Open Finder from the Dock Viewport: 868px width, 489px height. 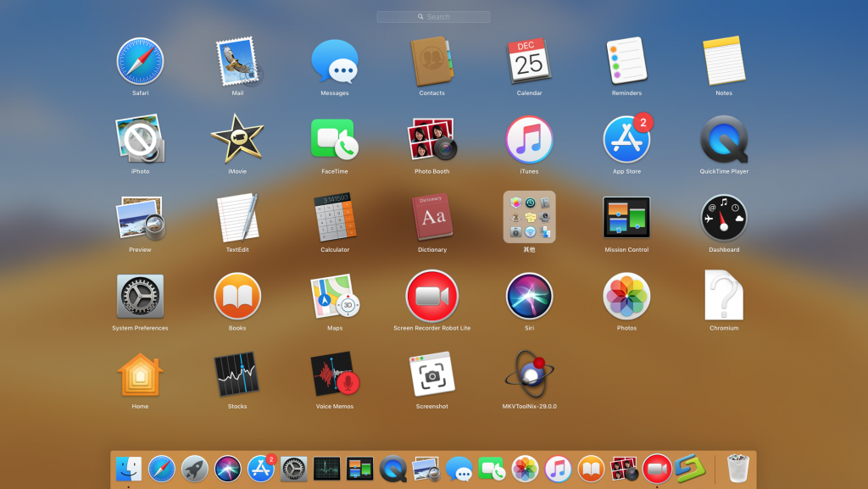click(129, 467)
